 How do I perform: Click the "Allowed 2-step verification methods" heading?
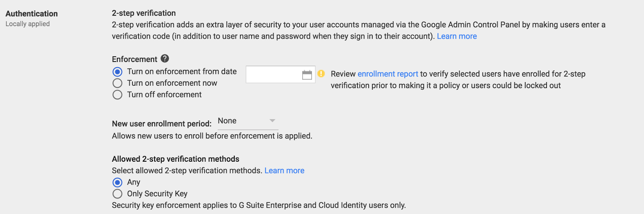click(x=175, y=159)
